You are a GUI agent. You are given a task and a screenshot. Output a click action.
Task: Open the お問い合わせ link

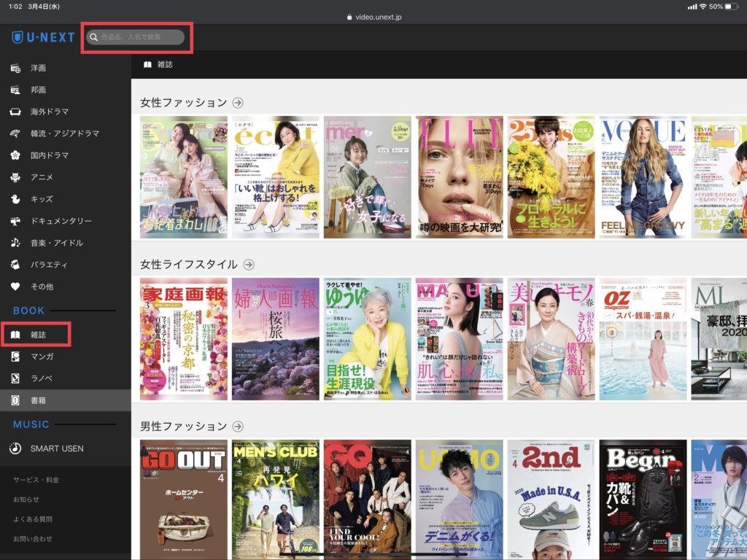(x=33, y=539)
